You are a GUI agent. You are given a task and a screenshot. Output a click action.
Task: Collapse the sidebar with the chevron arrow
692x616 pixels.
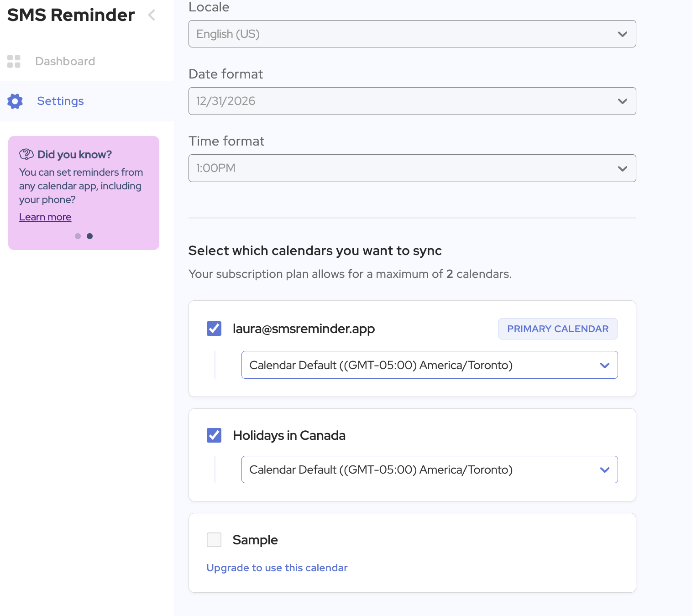point(152,15)
